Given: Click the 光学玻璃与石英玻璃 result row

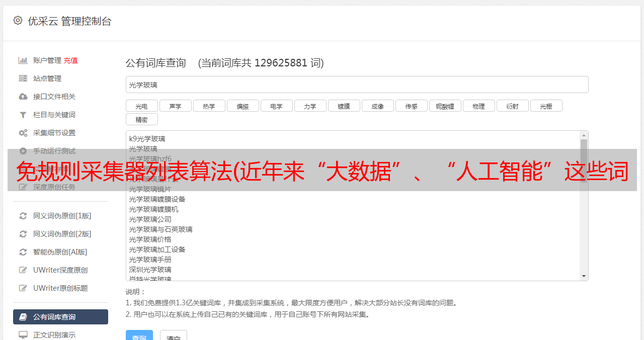Looking at the screenshot, I should pyautogui.click(x=160, y=229).
